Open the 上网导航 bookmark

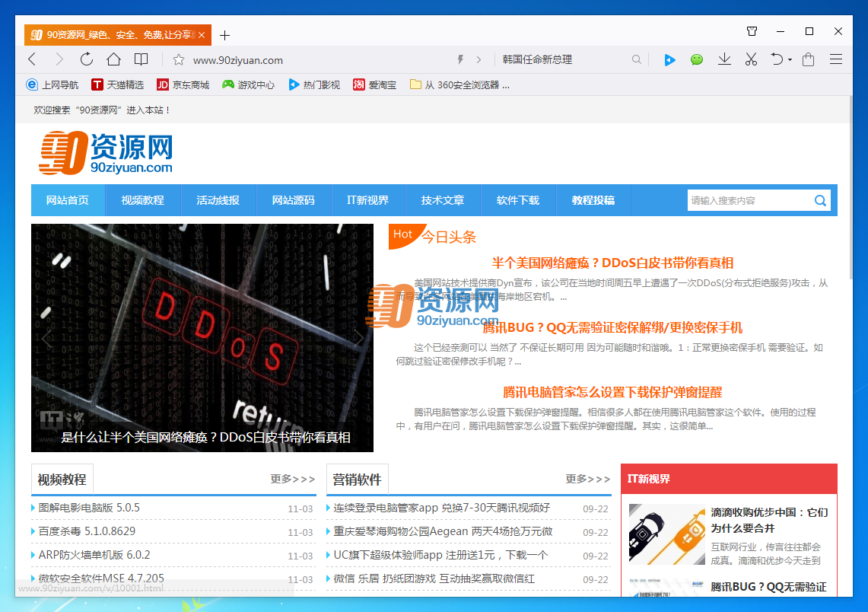click(x=52, y=84)
